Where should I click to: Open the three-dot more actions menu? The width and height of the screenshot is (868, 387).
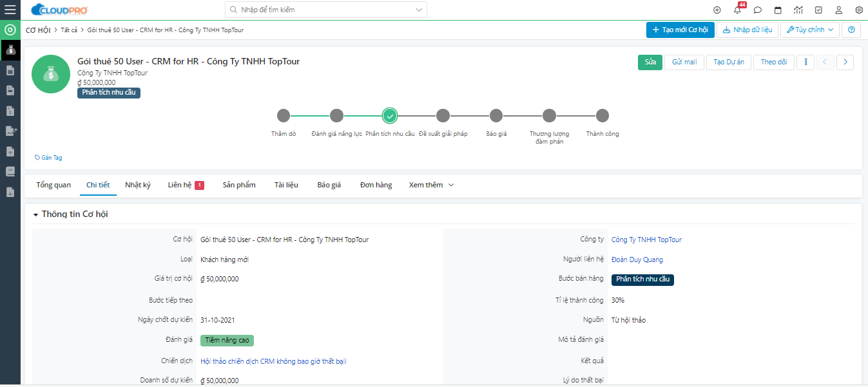click(805, 62)
